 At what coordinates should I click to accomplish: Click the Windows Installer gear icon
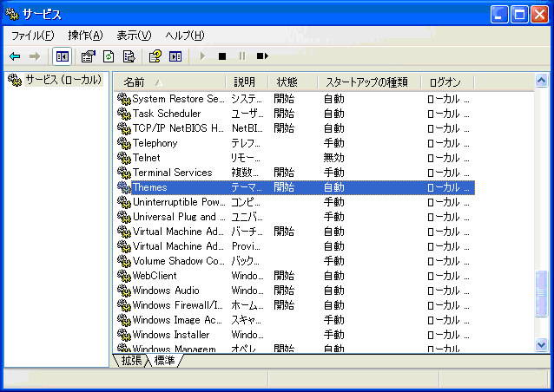[x=123, y=335]
